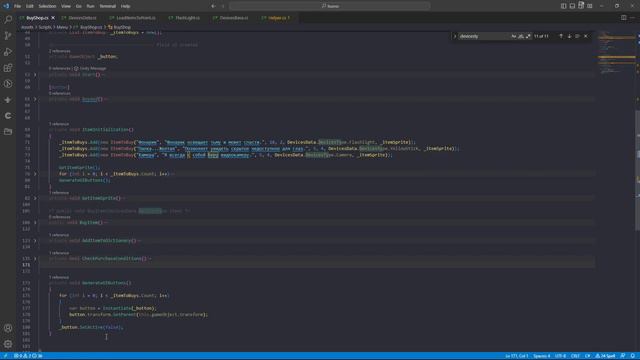Open remote window indicator in status bar
The image size is (640, 360).
(5, 356)
